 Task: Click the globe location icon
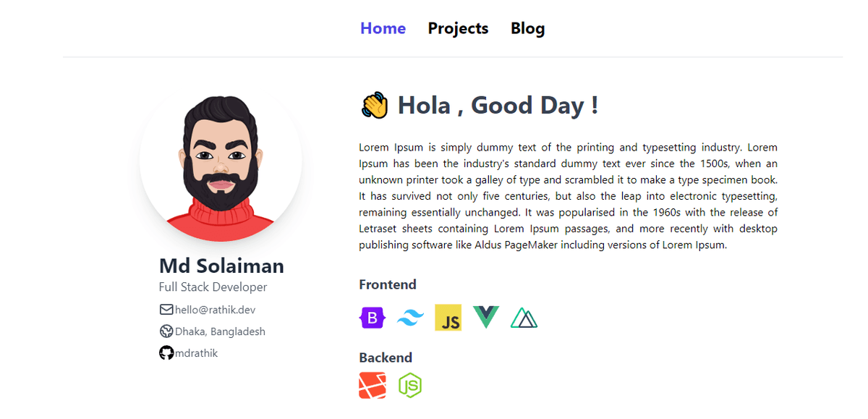166,331
